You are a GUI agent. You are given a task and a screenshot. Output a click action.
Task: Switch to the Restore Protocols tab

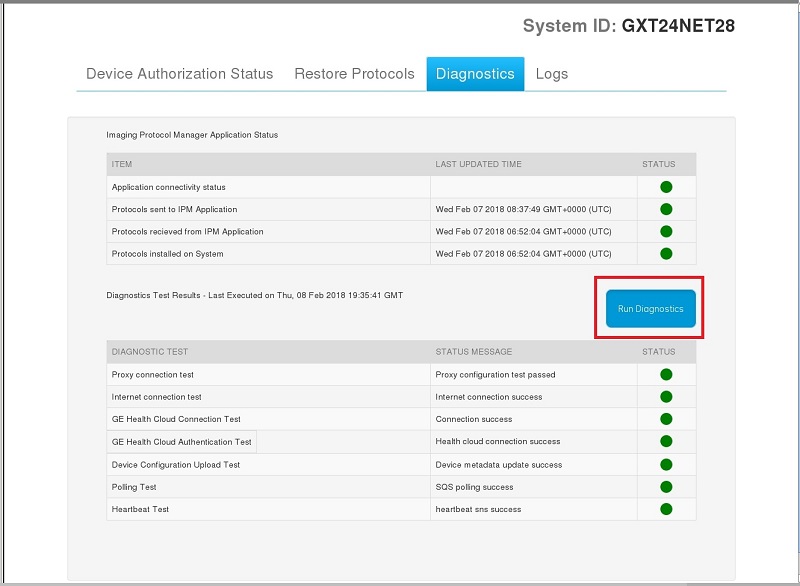pyautogui.click(x=354, y=74)
